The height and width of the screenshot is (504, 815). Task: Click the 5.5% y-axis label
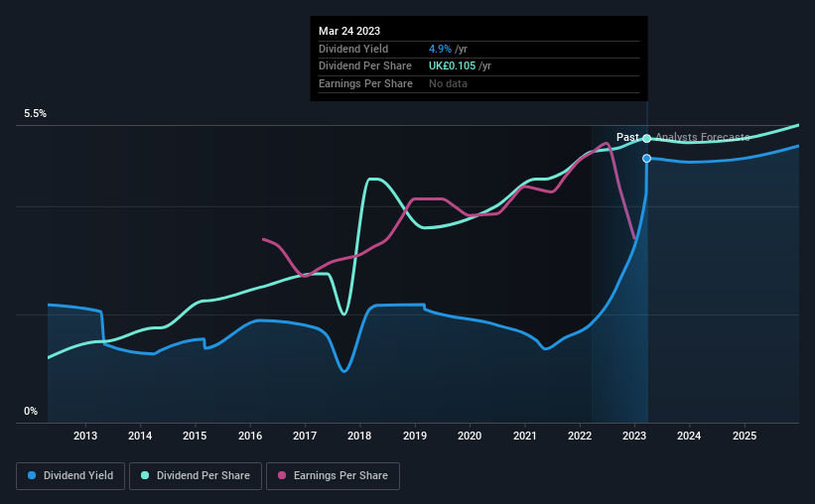pos(35,114)
